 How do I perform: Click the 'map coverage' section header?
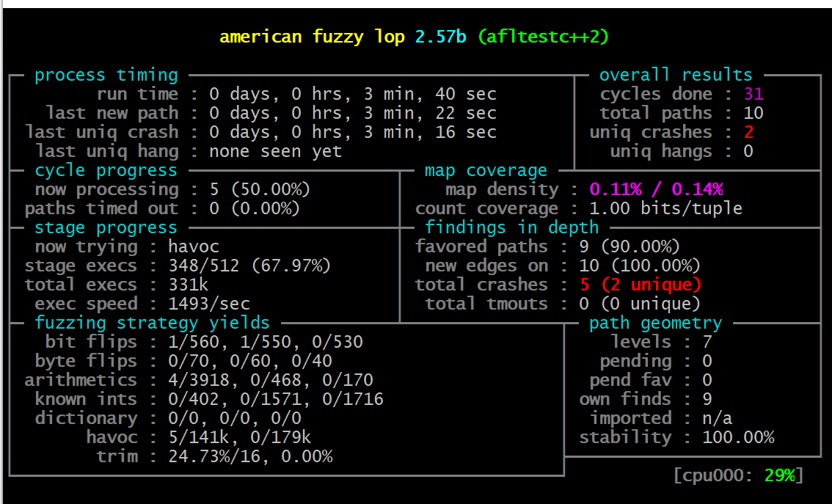click(486, 171)
